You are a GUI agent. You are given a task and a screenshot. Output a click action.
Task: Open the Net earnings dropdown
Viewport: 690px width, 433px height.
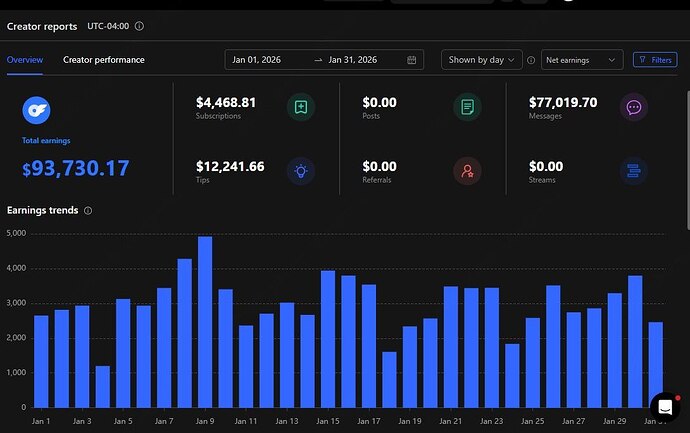coord(582,60)
